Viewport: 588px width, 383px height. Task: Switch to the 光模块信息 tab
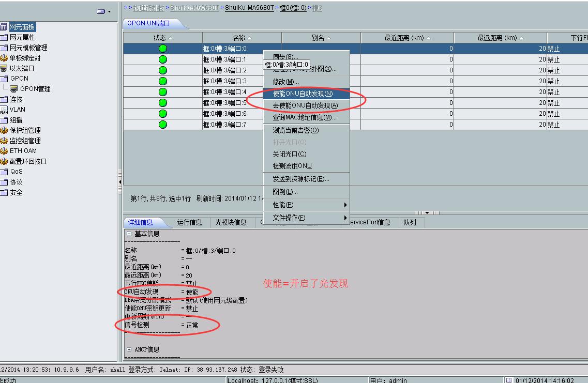point(231,222)
